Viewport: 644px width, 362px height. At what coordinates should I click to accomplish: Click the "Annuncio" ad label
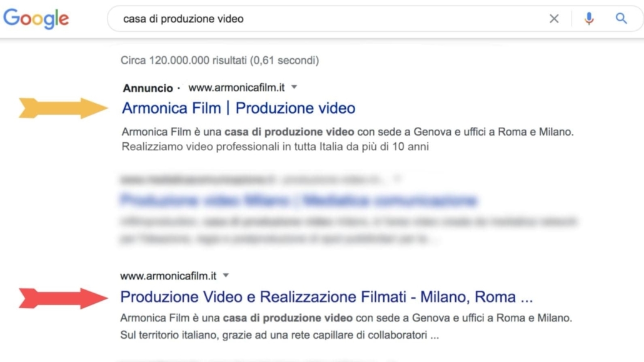[x=148, y=88]
